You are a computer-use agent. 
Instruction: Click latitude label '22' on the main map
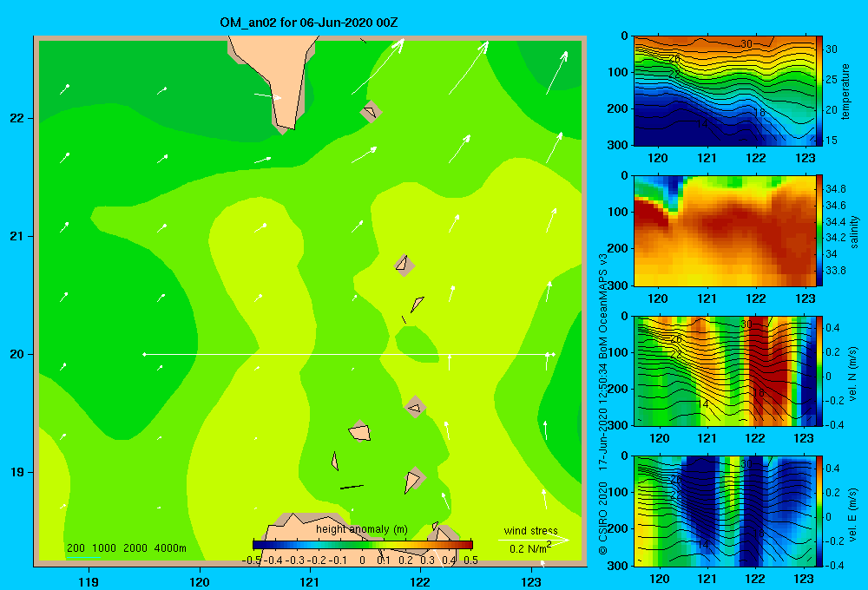[16, 118]
